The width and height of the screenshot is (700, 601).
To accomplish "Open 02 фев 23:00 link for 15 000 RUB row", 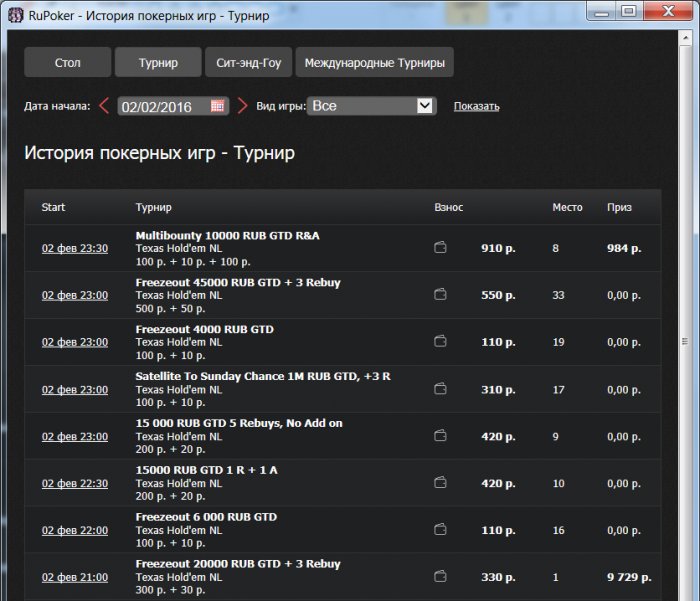I will 75,436.
